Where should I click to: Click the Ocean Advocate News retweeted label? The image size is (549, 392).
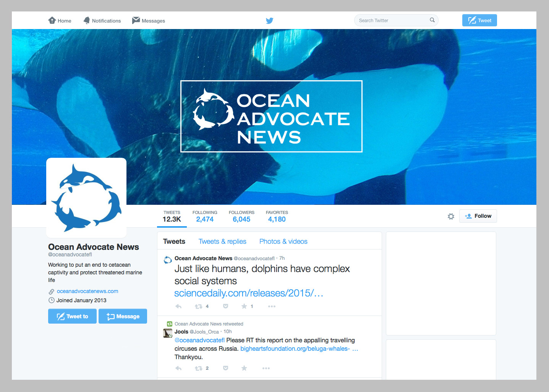click(209, 324)
